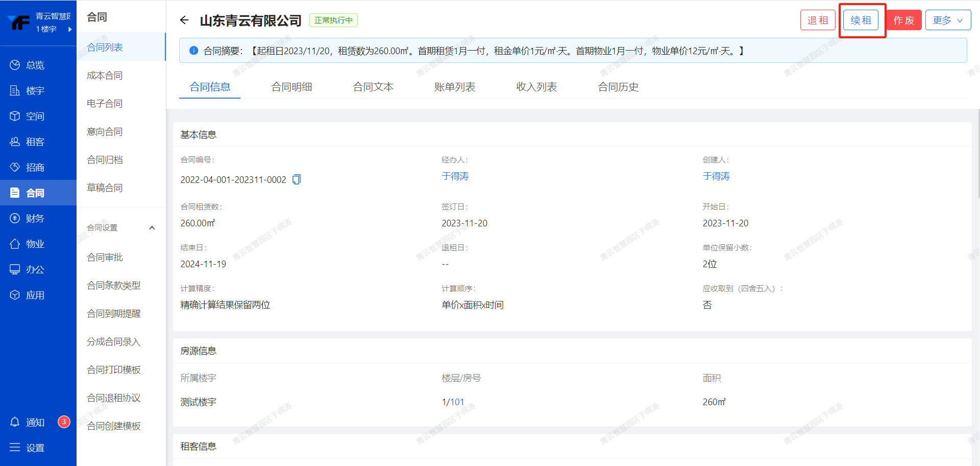Collapse the 合同设置 section
This screenshot has height=466, width=980.
152,228
